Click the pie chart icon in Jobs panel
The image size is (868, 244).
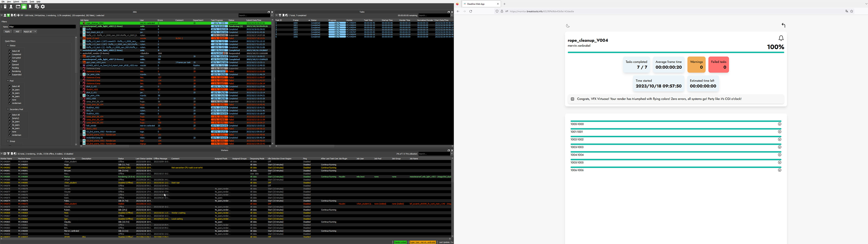tap(15, 15)
